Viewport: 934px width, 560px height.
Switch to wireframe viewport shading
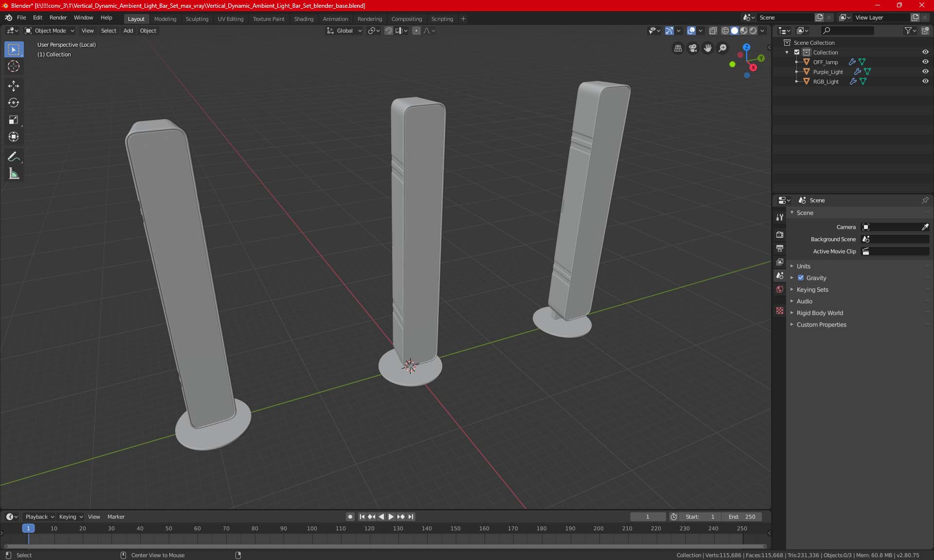(x=725, y=31)
